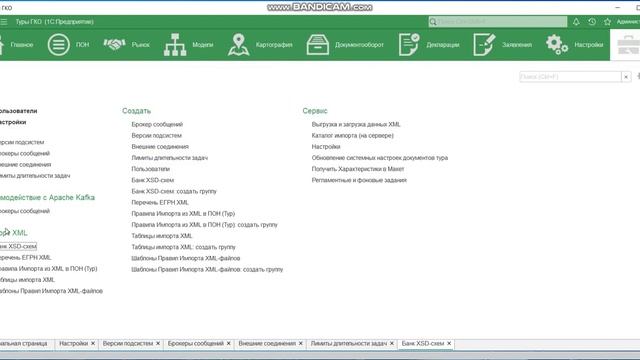Open Регламентные и фоновые задания
Viewport: 640px width, 360px height.
pos(359,180)
